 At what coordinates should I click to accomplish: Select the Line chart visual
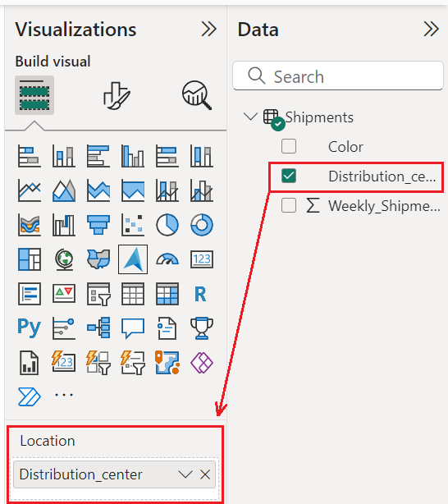click(30, 190)
